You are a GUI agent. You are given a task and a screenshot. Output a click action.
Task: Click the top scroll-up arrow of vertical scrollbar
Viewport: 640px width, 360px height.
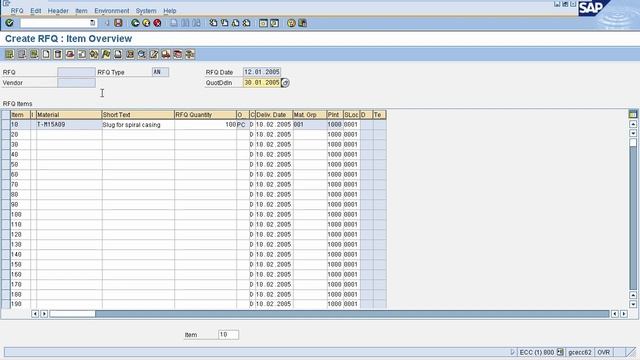pyautogui.click(x=633, y=124)
